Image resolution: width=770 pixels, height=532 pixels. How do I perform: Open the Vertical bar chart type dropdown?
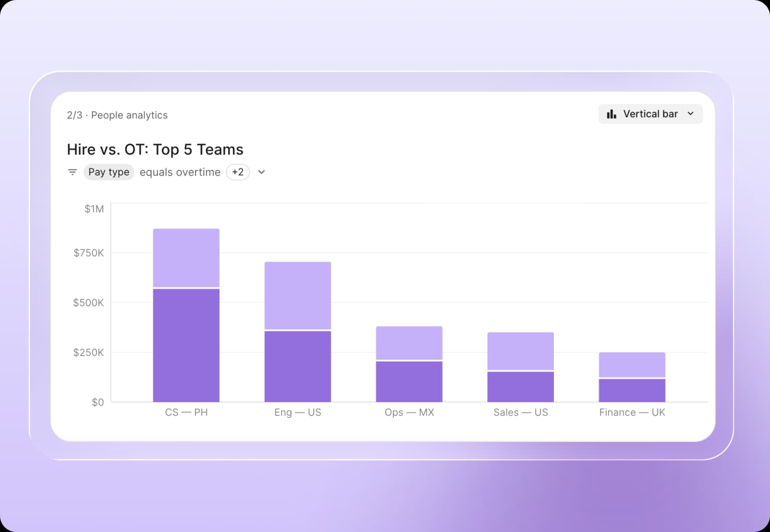[650, 114]
